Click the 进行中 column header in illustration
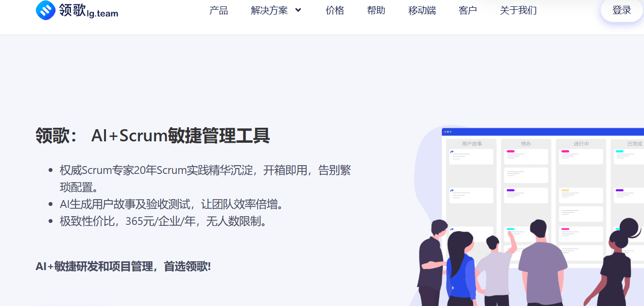Image resolution: width=644 pixels, height=306 pixels. 581,144
